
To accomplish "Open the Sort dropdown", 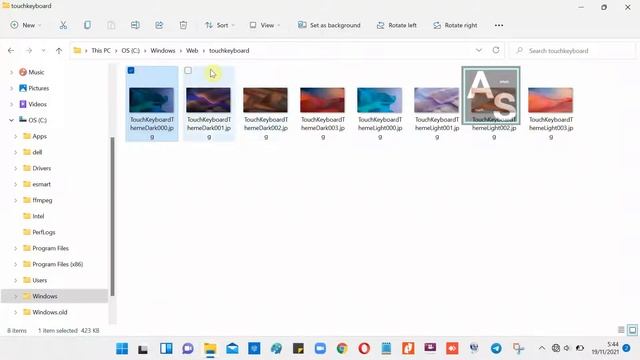I will pyautogui.click(x=220, y=25).
